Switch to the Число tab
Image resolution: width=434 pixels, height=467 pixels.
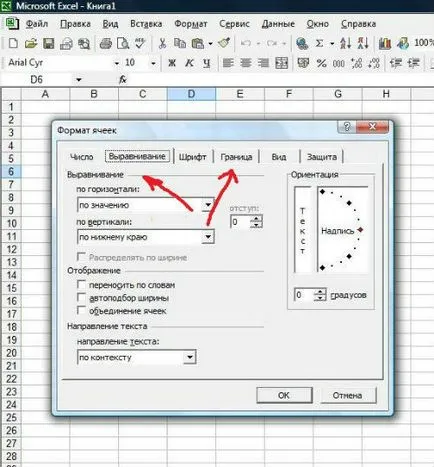82,157
